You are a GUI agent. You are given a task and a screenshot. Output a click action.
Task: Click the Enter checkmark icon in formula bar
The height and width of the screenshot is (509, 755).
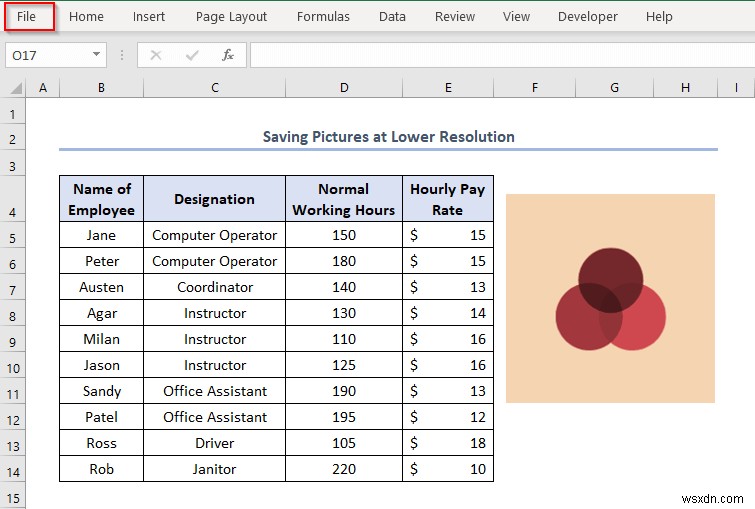tap(191, 55)
